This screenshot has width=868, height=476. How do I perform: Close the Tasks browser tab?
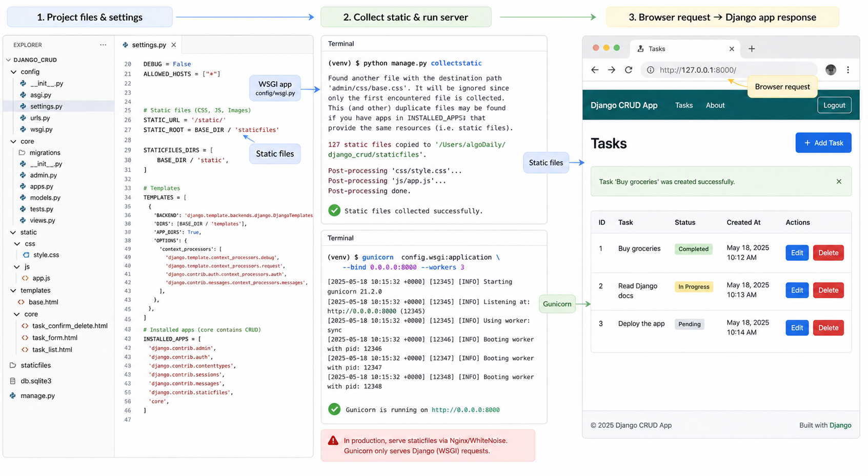point(732,49)
